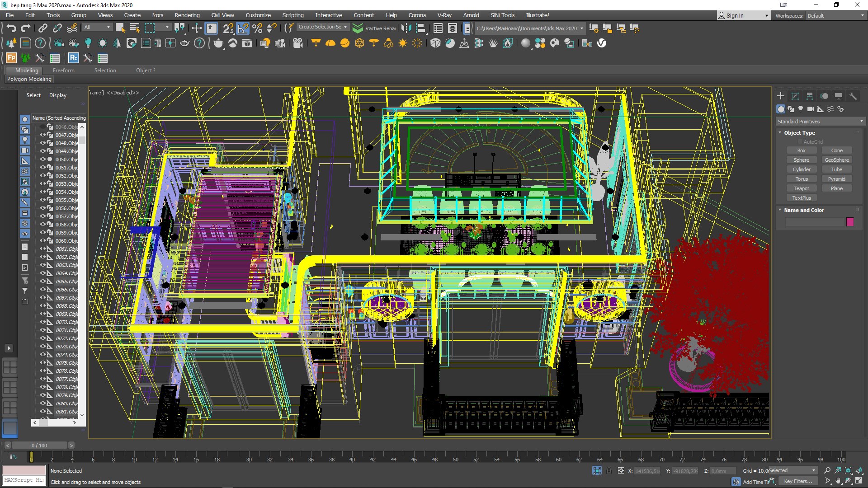Click the GeoSphere button
This screenshot has width=868, height=488.
point(836,160)
